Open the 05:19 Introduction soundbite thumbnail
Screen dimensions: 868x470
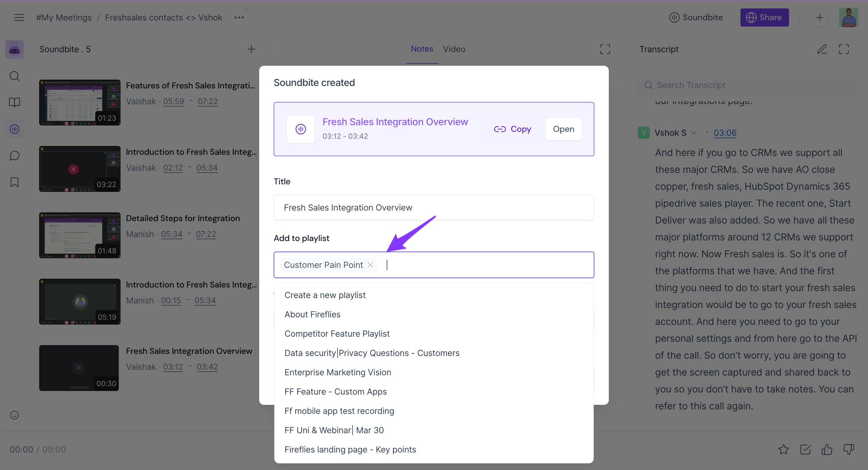point(80,302)
